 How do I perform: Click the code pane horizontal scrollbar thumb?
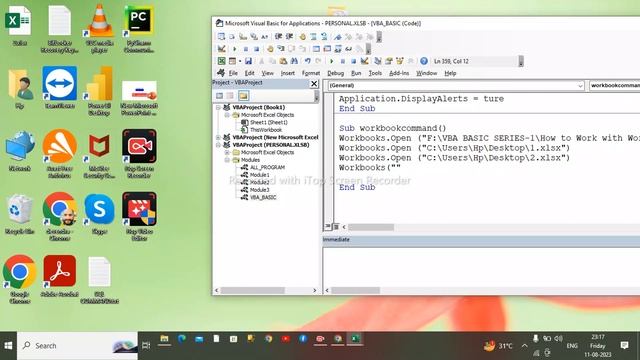click(371, 227)
